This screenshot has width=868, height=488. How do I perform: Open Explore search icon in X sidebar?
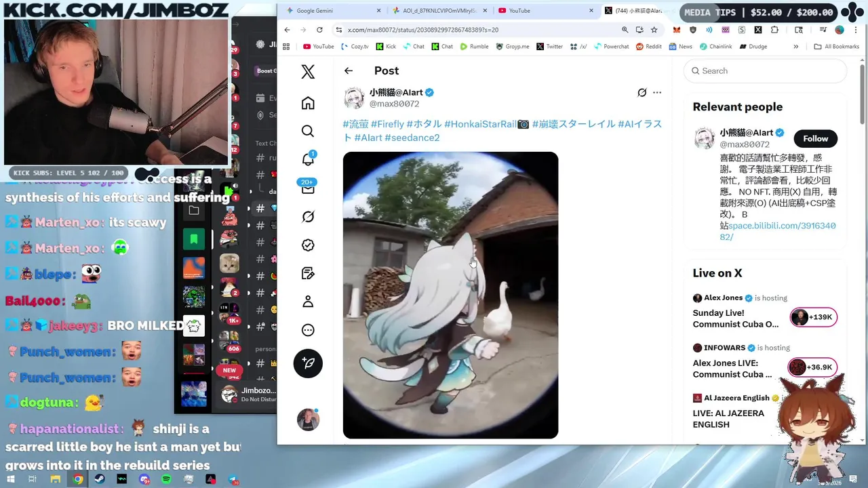[308, 131]
